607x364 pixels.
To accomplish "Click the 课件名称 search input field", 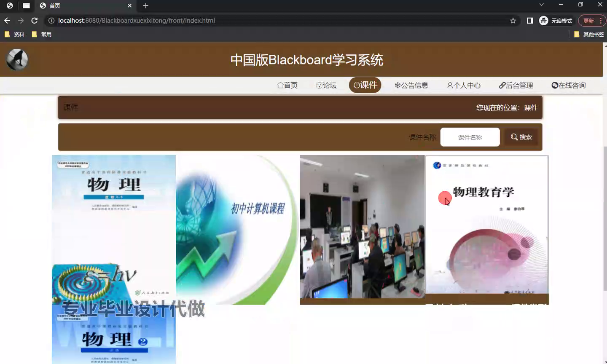I will pos(470,137).
